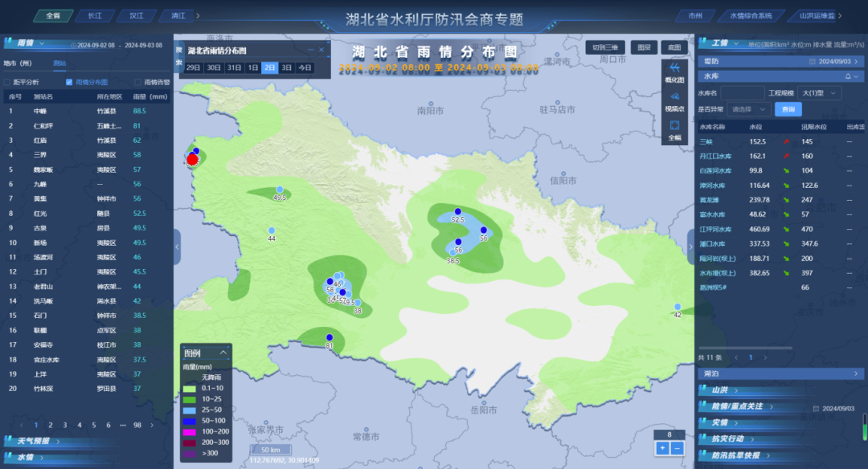Minimize the 湖北省雨情分布图 date panel

(x=310, y=50)
